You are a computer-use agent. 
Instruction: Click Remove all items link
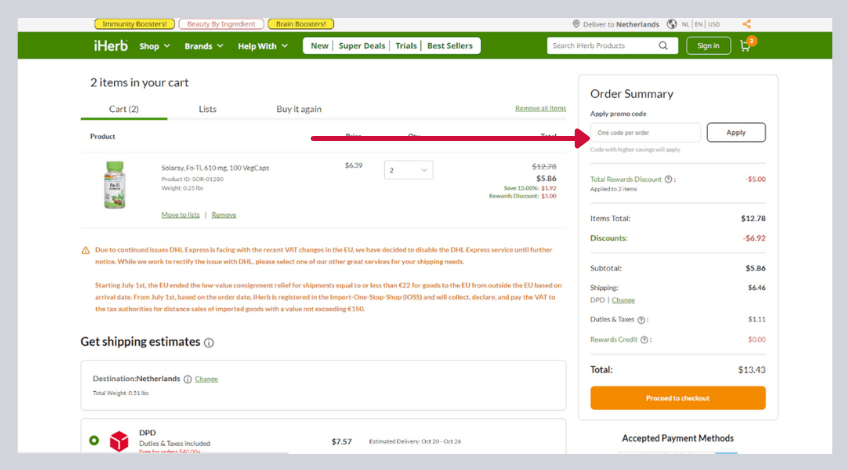click(x=540, y=108)
